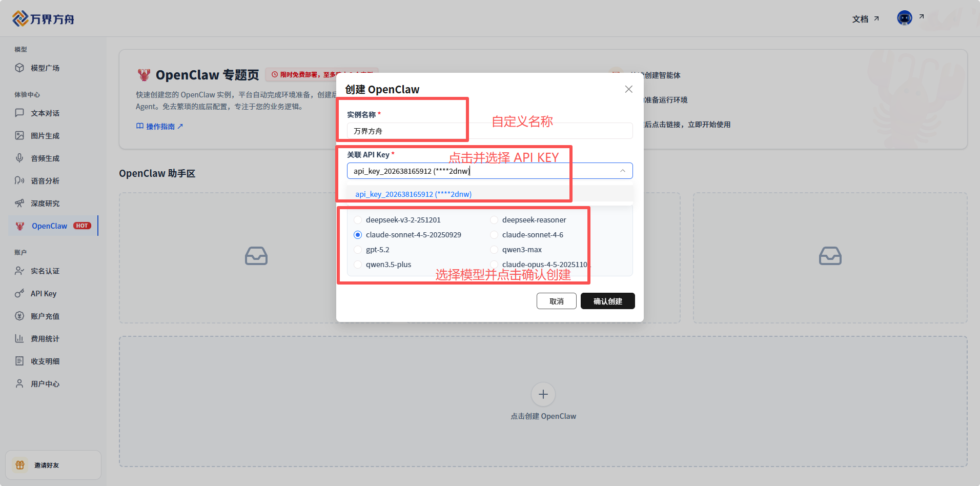Select the deepseek-v3-2-251201 model radio
This screenshot has width=980, height=486.
[358, 220]
